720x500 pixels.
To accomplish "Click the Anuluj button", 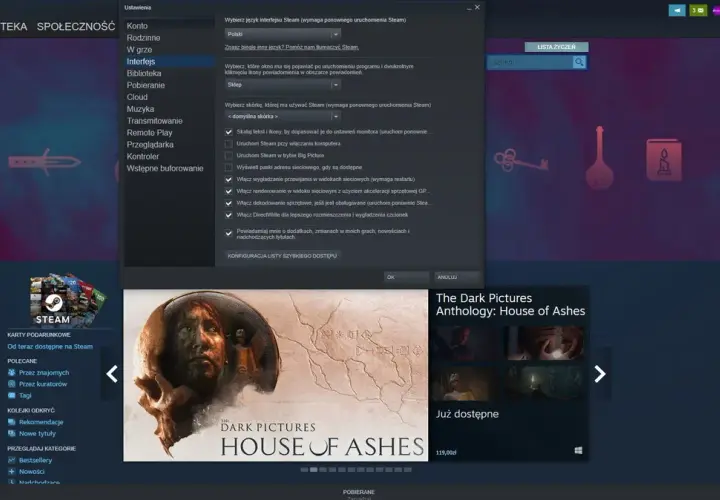I will click(x=457, y=277).
